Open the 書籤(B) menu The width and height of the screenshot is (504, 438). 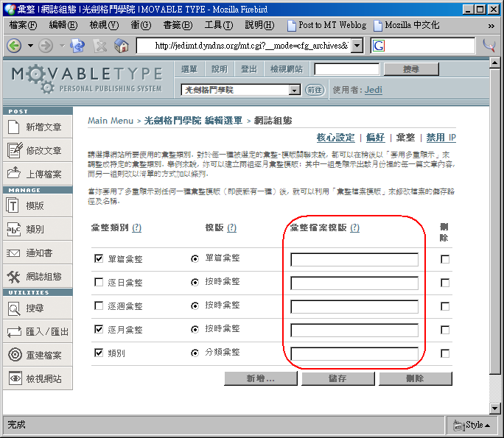tap(178, 25)
